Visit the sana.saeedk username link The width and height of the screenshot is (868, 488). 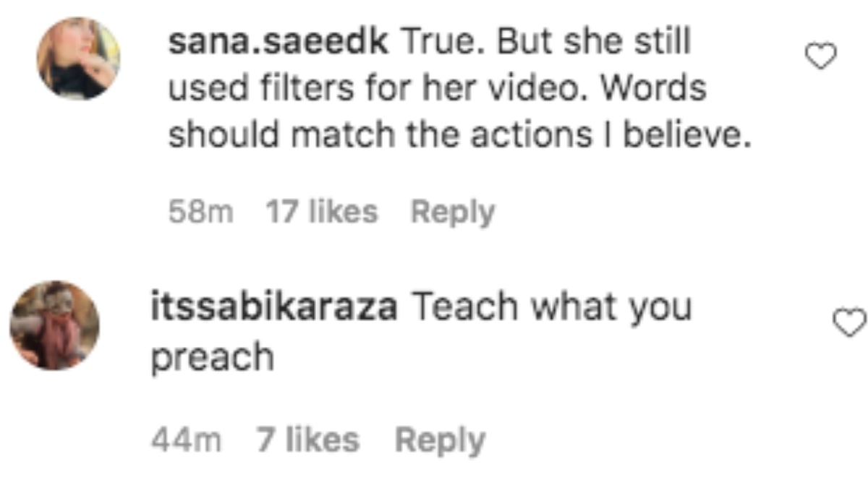click(278, 43)
